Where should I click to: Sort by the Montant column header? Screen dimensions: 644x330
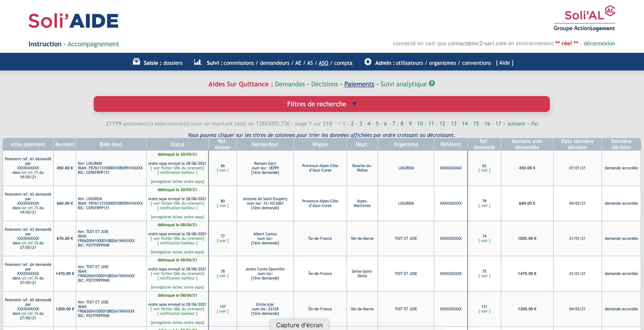click(64, 144)
